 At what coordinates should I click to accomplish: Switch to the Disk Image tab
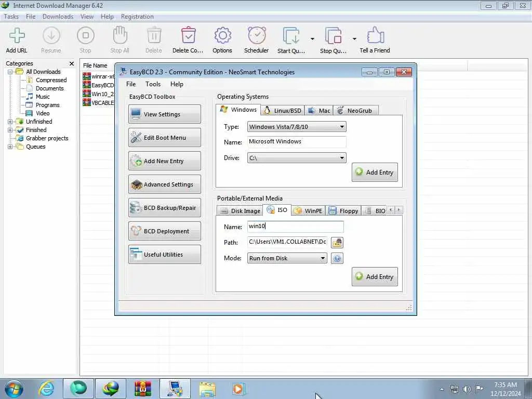[x=240, y=211]
